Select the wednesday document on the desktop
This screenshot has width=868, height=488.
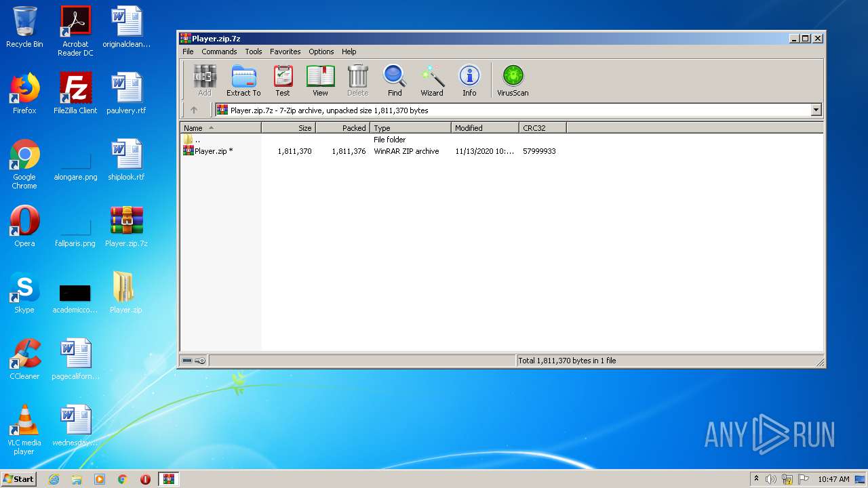pyautogui.click(x=75, y=426)
